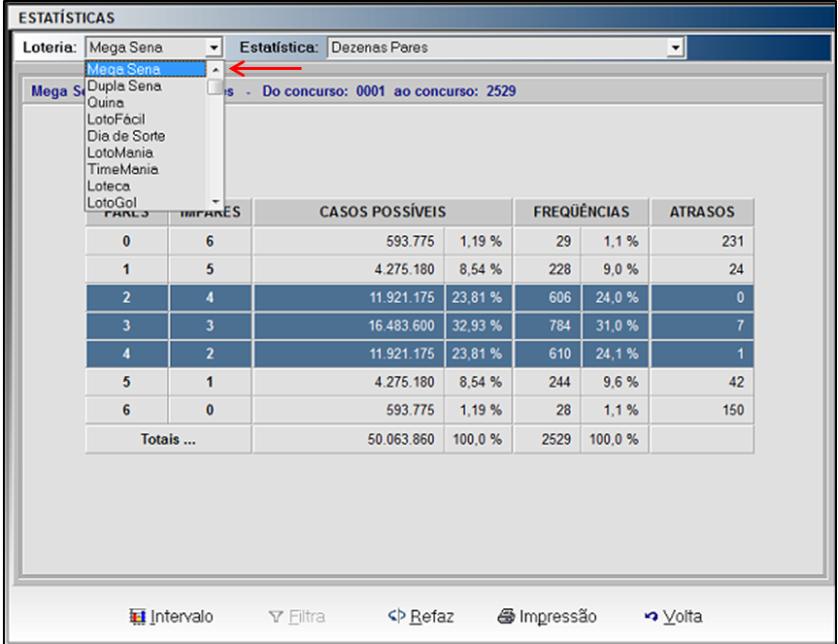The height and width of the screenshot is (644, 838).
Task: Click the frequency value 228
Action: pyautogui.click(x=548, y=269)
